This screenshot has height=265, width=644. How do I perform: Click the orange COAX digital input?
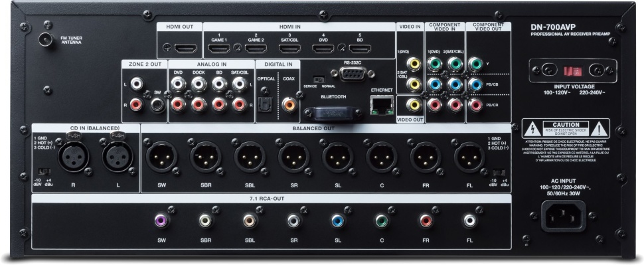(x=289, y=105)
